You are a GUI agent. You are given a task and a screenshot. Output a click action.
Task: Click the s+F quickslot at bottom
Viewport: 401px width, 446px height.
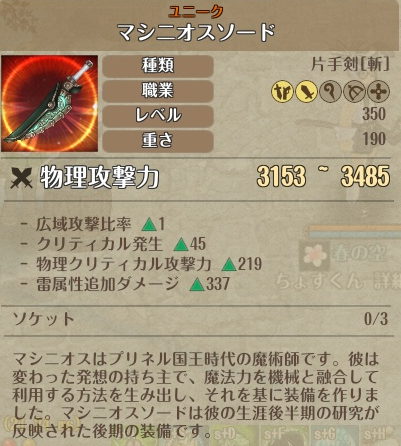click(284, 435)
